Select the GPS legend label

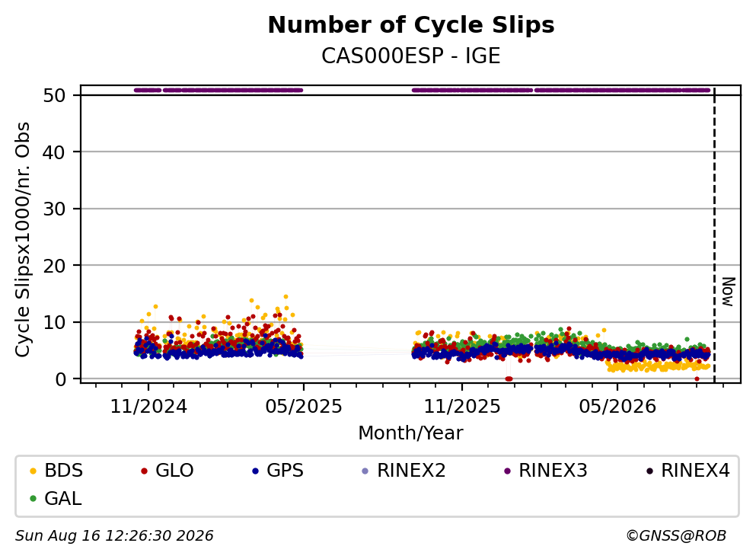coord(285,471)
